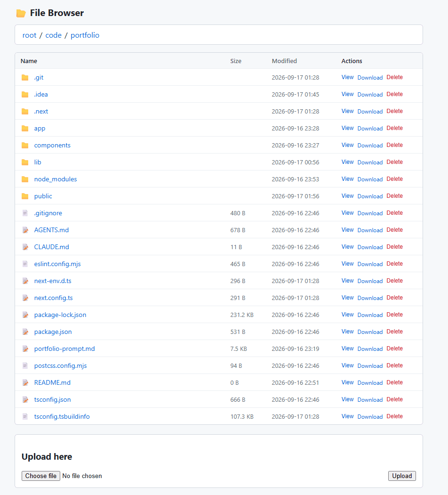Open the AGENTS.md file link
This screenshot has width=448, height=495.
(x=51, y=230)
